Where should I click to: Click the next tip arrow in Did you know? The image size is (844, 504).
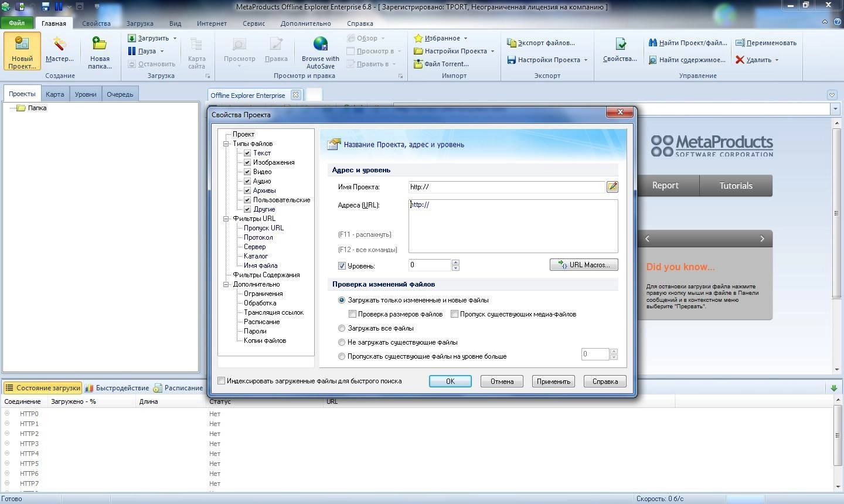762,239
